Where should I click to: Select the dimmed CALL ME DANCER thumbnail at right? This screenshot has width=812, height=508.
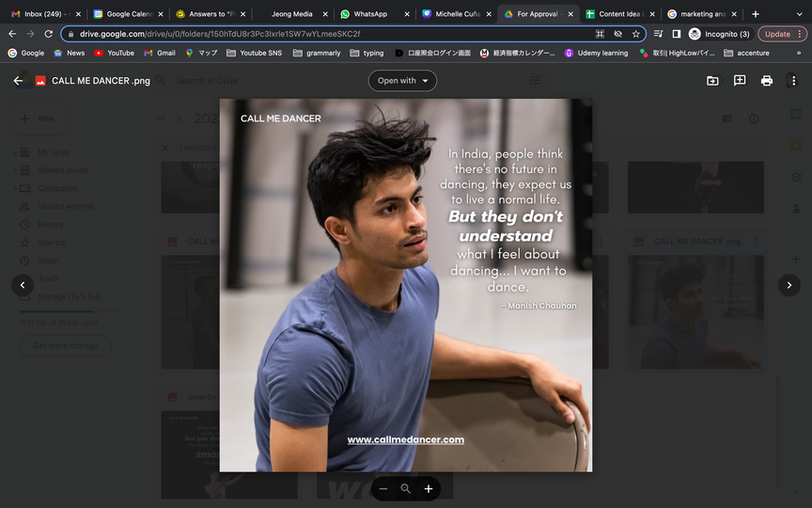tap(695, 311)
